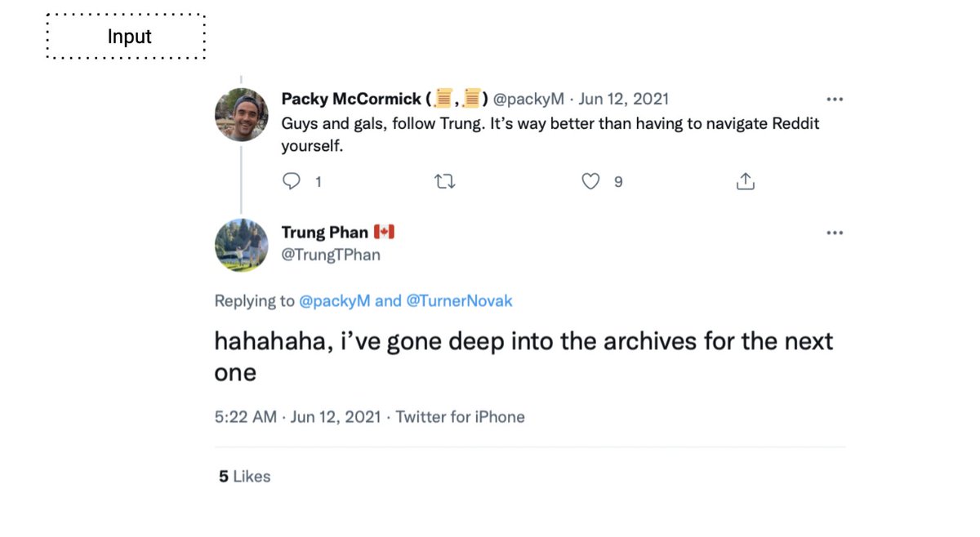The image size is (980, 537).
Task: View the 5 Likes list
Action: pyautogui.click(x=244, y=477)
